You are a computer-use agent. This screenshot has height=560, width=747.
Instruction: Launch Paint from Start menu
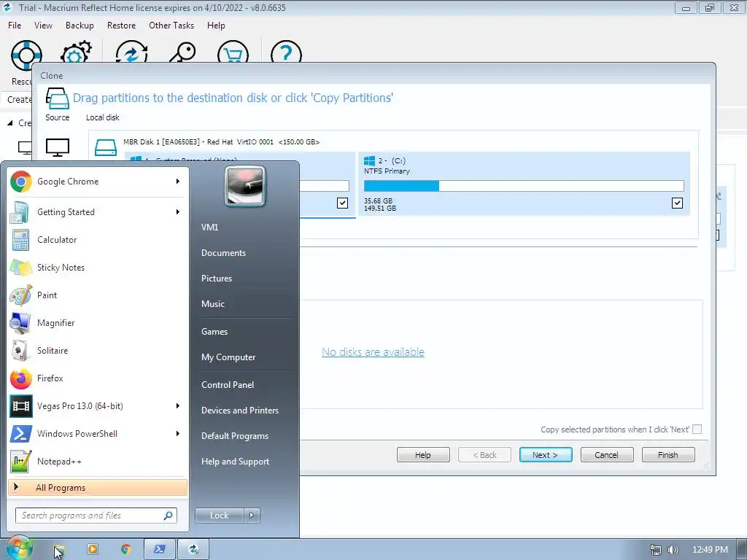pyautogui.click(x=98, y=295)
